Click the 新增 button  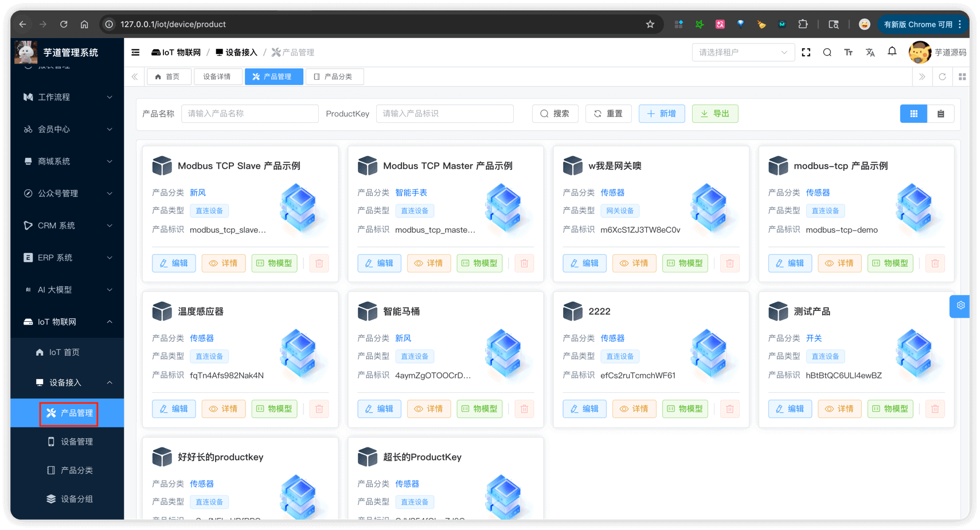[661, 114]
